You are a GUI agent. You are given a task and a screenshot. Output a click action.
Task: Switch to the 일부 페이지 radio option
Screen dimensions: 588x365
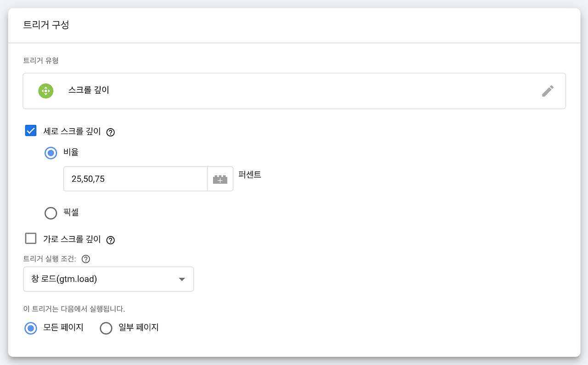(106, 328)
